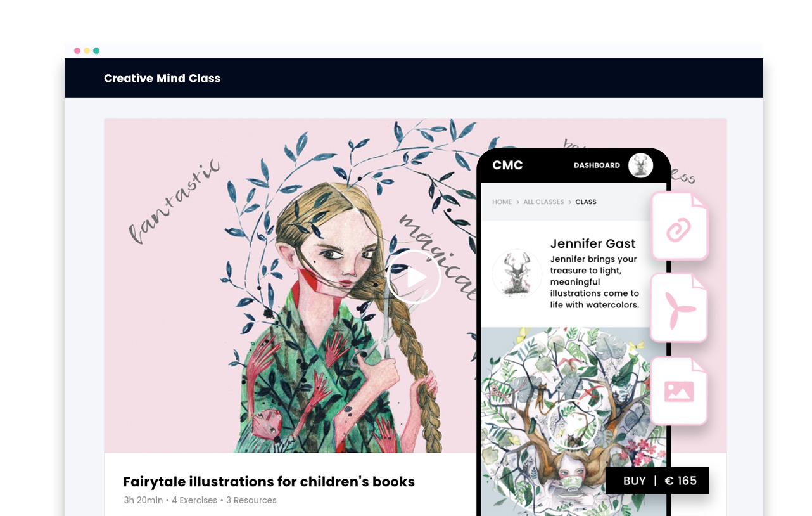
Task: Click the link attachment file icon
Action: 679,227
